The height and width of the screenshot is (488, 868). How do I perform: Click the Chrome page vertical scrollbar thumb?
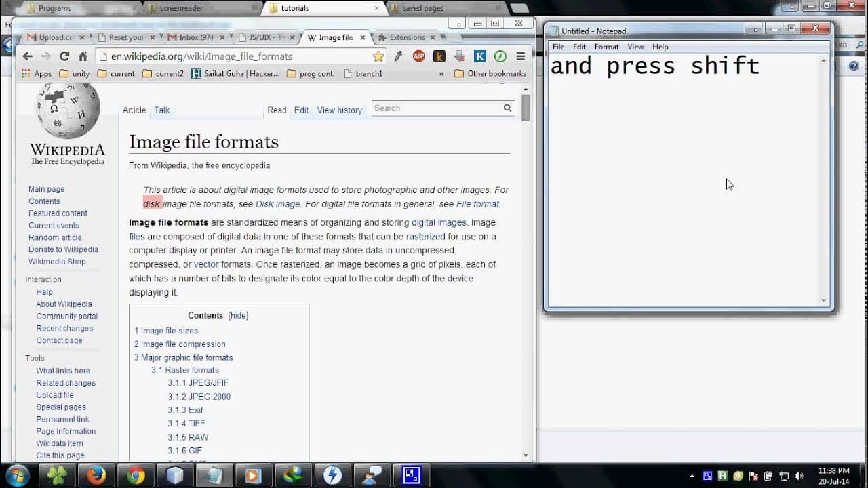[526, 108]
